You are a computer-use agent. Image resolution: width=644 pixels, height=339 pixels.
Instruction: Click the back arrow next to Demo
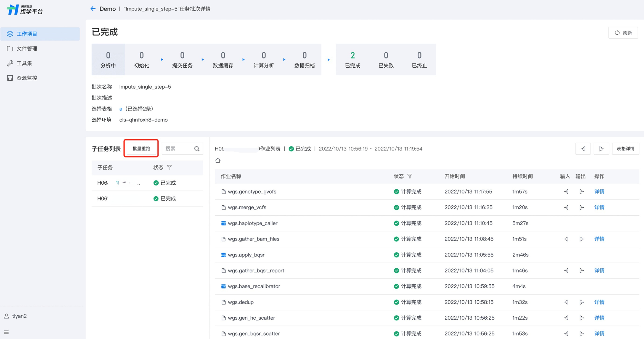coord(93,9)
